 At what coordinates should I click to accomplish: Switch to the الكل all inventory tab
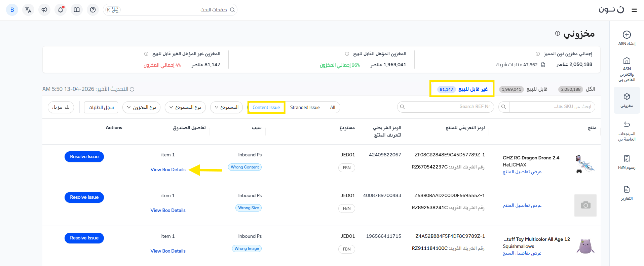576,89
